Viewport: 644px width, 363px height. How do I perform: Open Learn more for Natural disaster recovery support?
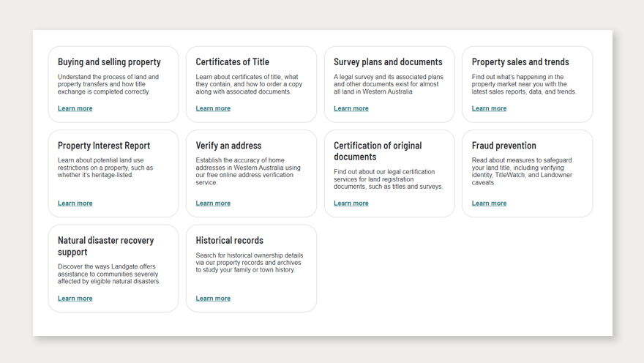(x=75, y=299)
